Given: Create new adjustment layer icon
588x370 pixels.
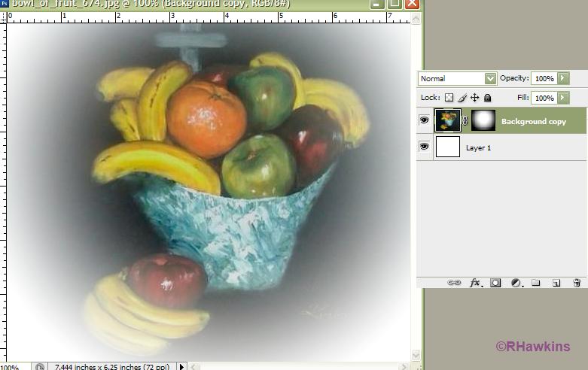Looking at the screenshot, I should pyautogui.click(x=516, y=283).
